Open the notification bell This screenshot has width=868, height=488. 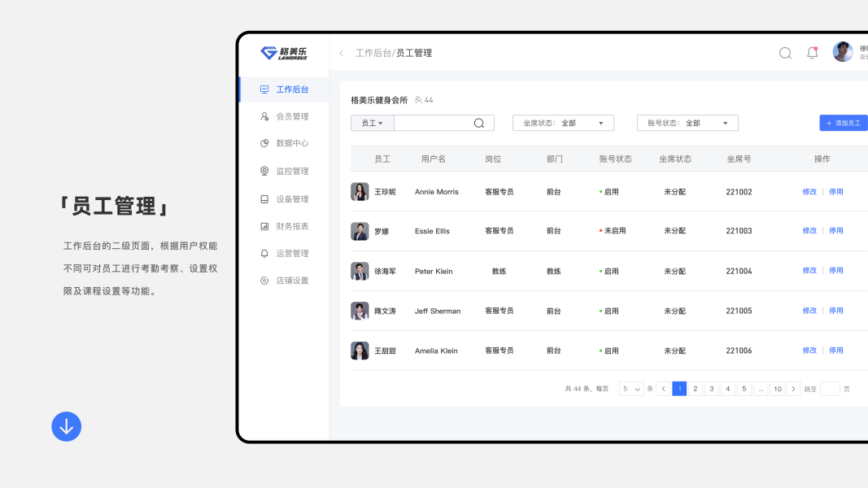812,53
